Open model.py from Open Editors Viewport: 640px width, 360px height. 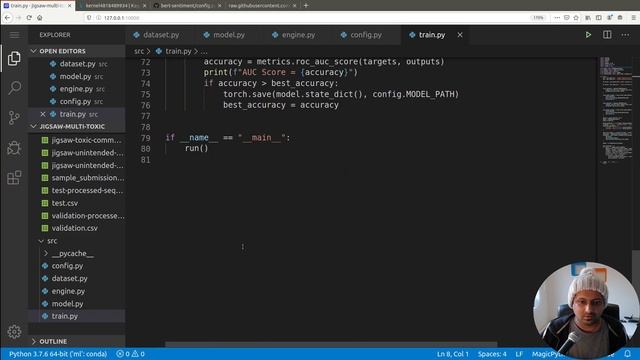(x=75, y=76)
